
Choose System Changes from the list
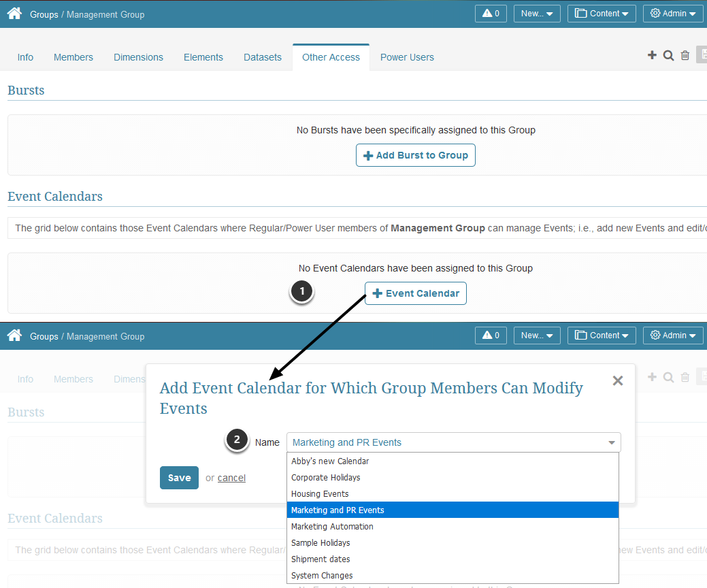pos(453,575)
